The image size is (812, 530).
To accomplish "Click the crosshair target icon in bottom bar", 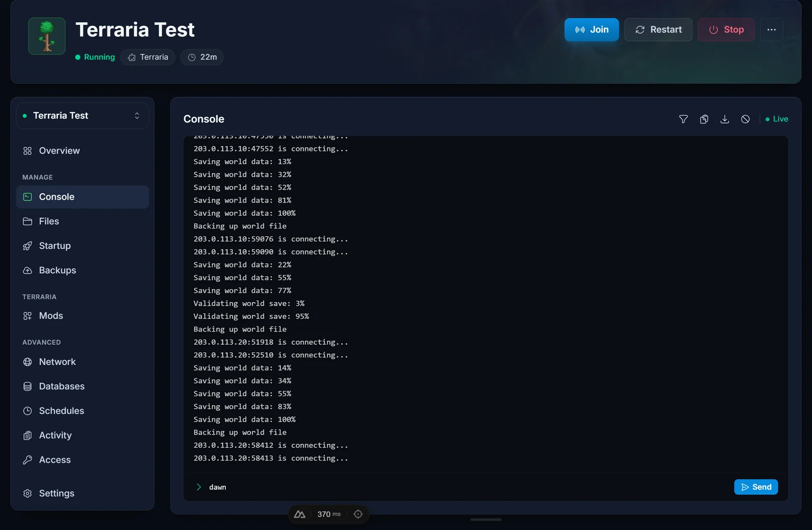I will coord(358,514).
